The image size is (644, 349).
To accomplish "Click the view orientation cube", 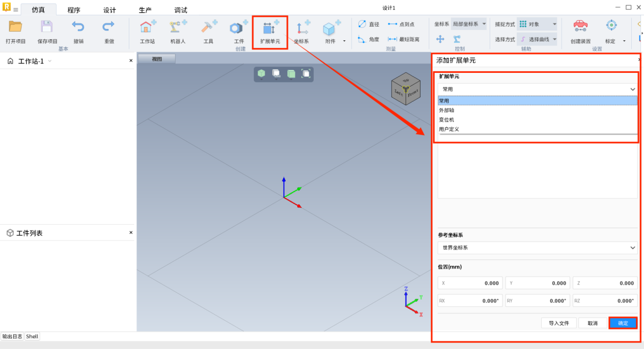I will pos(405,90).
